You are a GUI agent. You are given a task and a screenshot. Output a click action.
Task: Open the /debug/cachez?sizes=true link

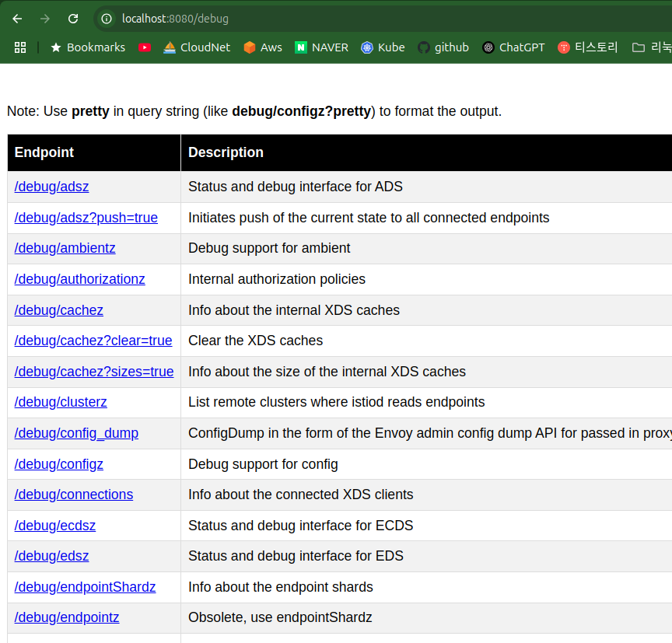point(94,372)
